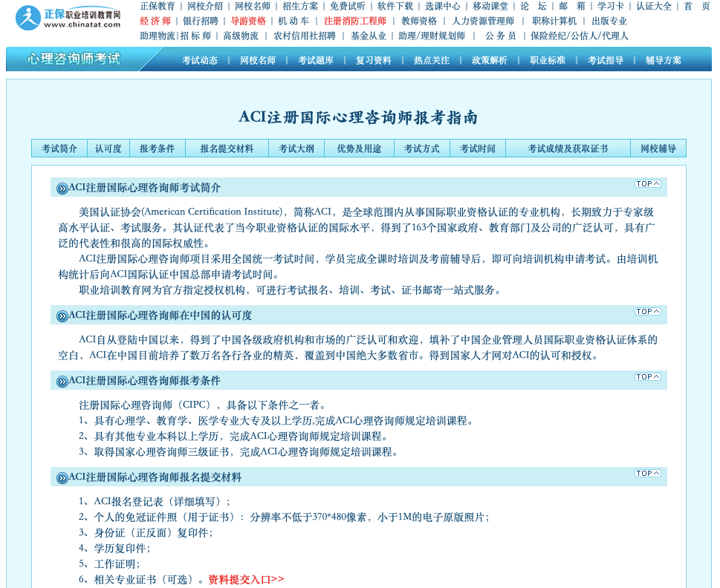This screenshot has width=720, height=588.
Task: Open 教师资格 link
Action: [419, 21]
